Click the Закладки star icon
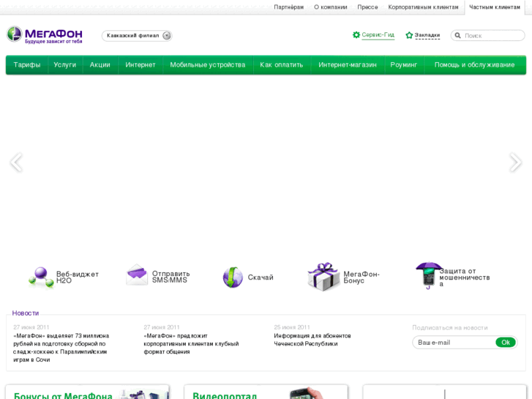 tap(409, 35)
